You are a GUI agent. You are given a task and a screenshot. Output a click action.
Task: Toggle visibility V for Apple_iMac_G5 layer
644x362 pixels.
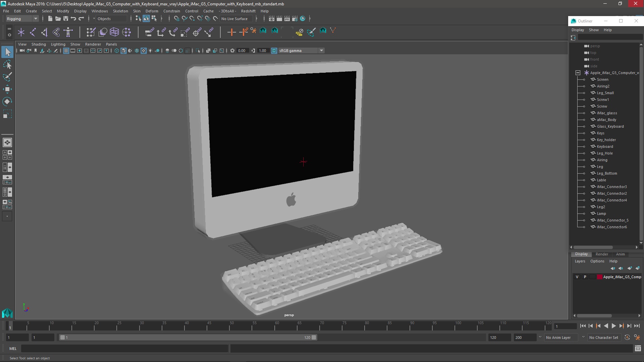577,277
